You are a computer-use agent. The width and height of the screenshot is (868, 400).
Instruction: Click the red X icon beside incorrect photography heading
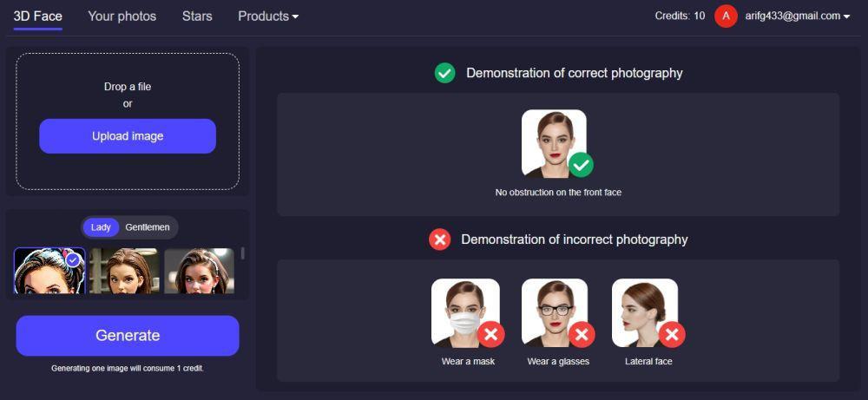pos(439,239)
